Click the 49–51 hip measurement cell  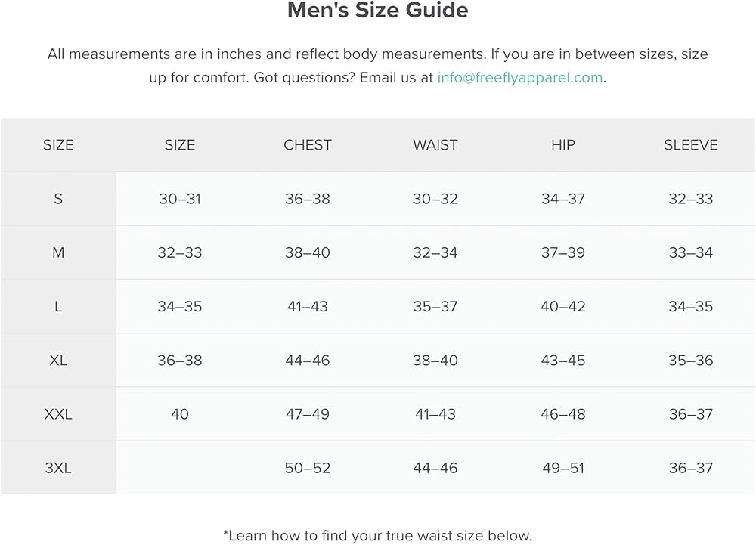(x=563, y=468)
